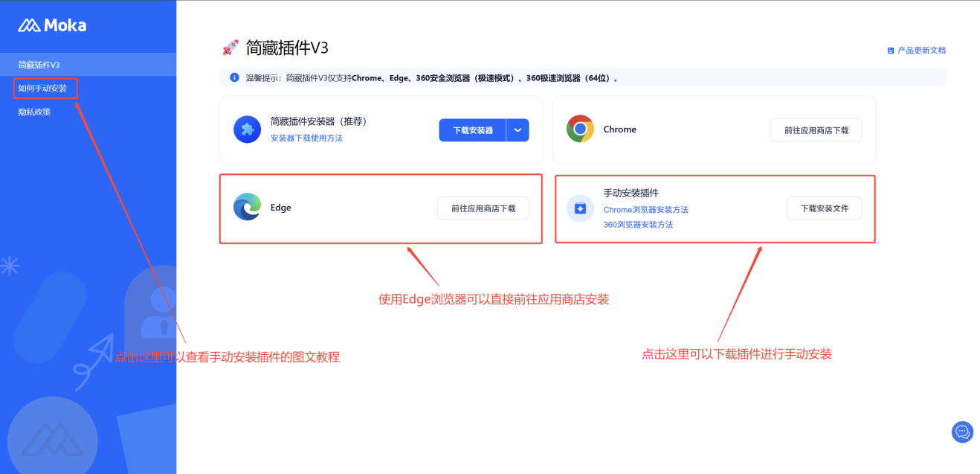Open the Chrome浏览器安装方法 link
Screen dimensions: 980x474
point(645,210)
